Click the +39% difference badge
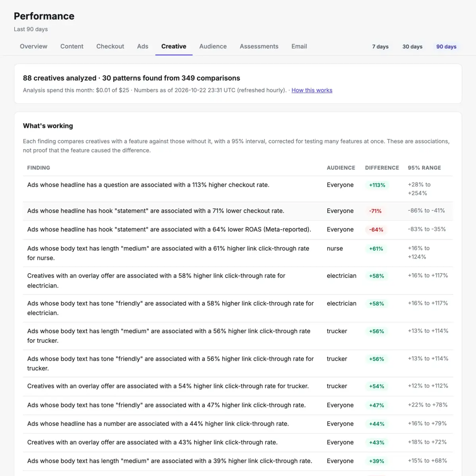476x476 pixels. click(x=376, y=461)
